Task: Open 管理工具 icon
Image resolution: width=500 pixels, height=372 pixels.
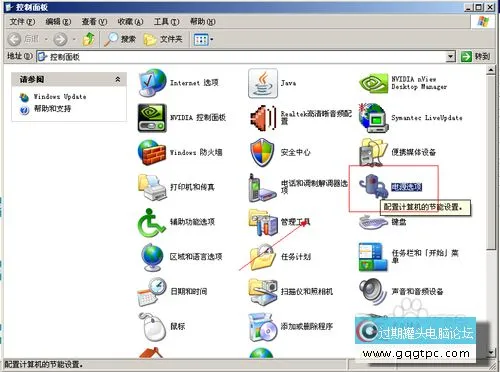Action: [263, 222]
